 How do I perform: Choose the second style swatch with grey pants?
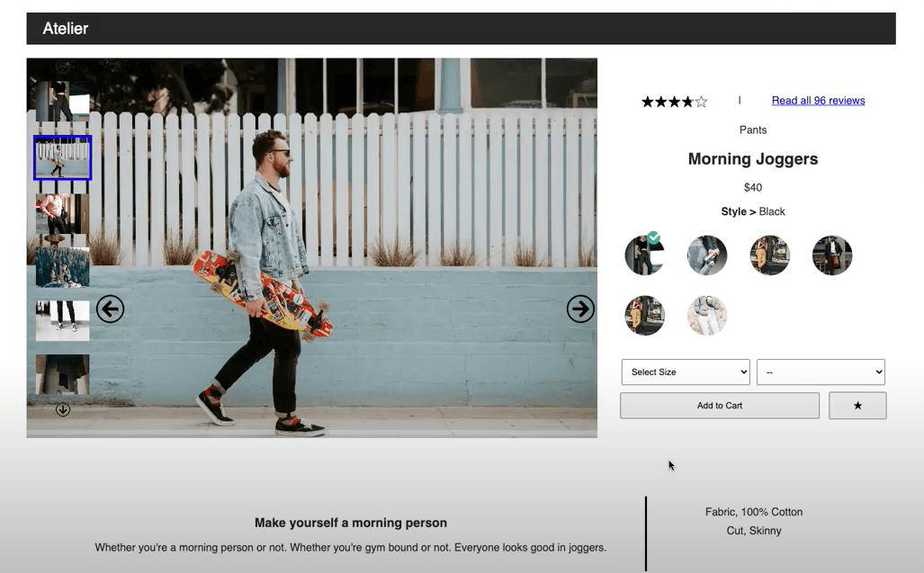pos(707,255)
